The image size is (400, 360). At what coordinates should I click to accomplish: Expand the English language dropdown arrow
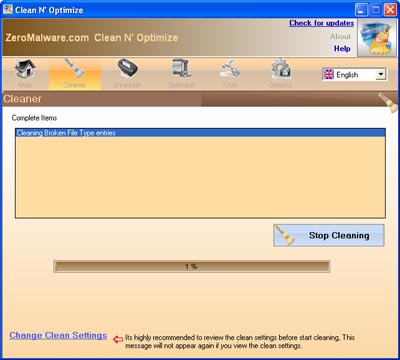click(381, 74)
